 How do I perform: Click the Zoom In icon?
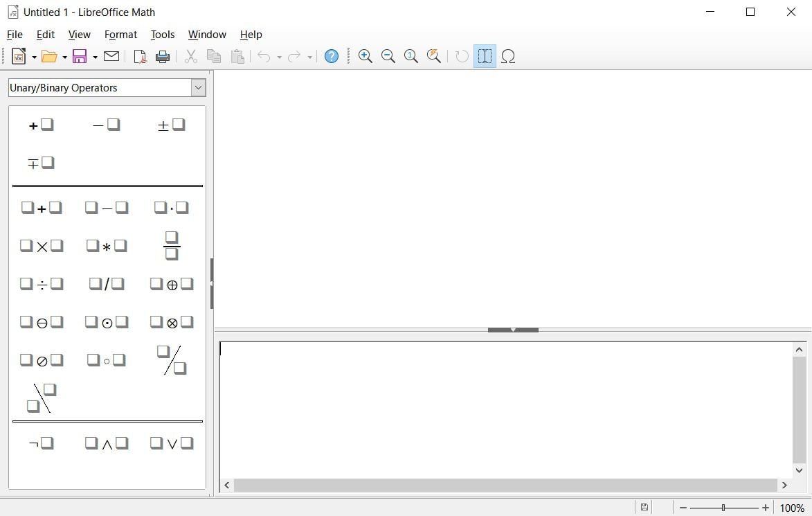(x=366, y=56)
